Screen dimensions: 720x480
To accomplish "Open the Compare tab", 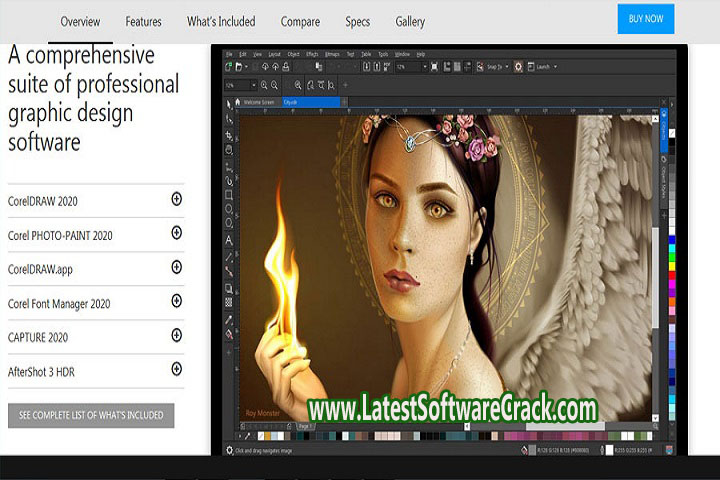I will (300, 22).
